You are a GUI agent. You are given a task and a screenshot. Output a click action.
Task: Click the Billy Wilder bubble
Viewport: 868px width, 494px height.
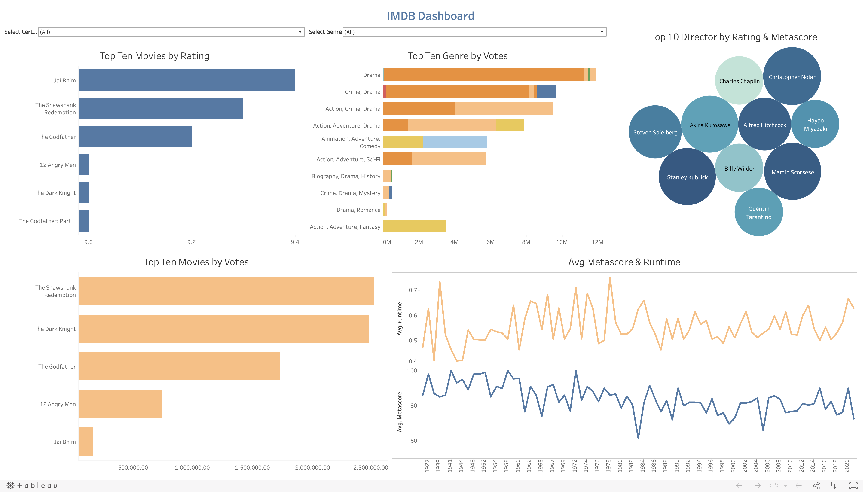739,168
